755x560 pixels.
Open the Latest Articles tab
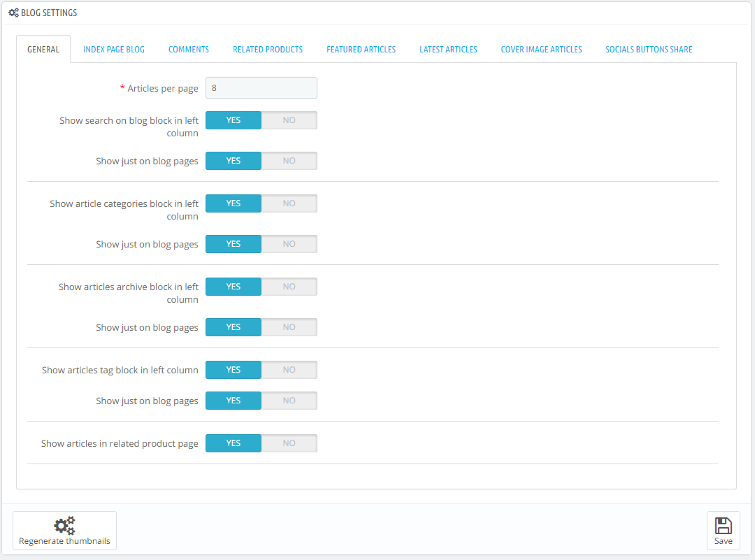click(x=448, y=49)
